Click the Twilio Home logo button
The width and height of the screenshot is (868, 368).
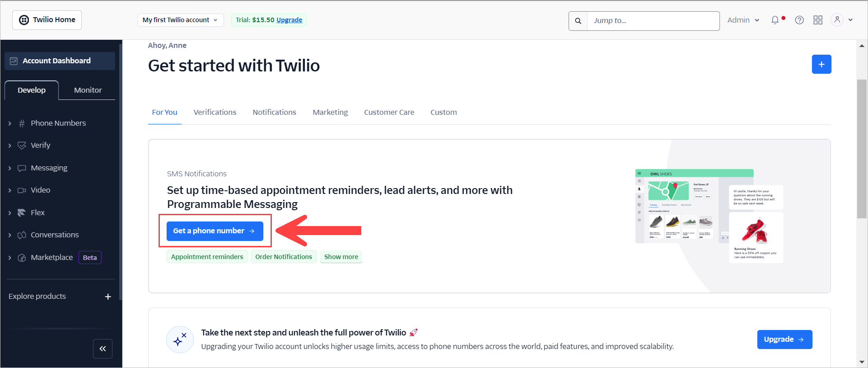pos(47,20)
